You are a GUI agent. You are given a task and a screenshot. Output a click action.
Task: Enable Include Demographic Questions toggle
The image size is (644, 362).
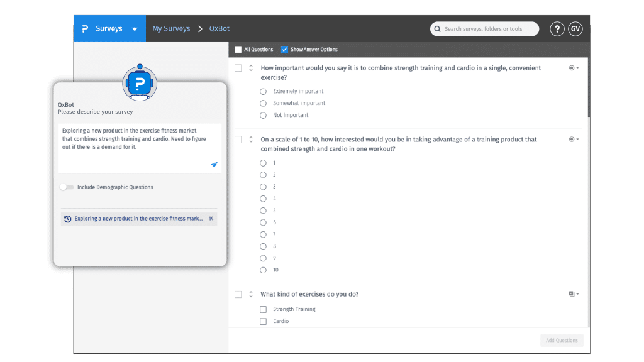pyautogui.click(x=67, y=187)
